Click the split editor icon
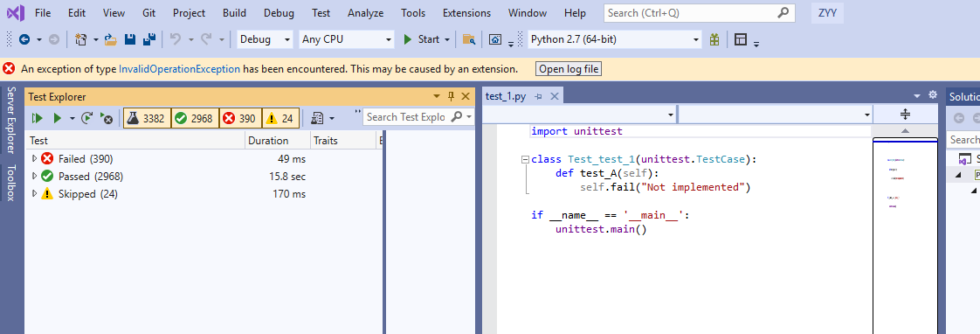Image resolution: width=980 pixels, height=334 pixels. coord(905,115)
